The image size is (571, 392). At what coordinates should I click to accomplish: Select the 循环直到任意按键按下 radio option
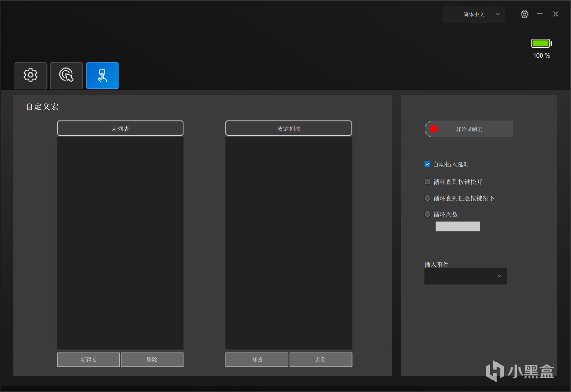pos(428,198)
